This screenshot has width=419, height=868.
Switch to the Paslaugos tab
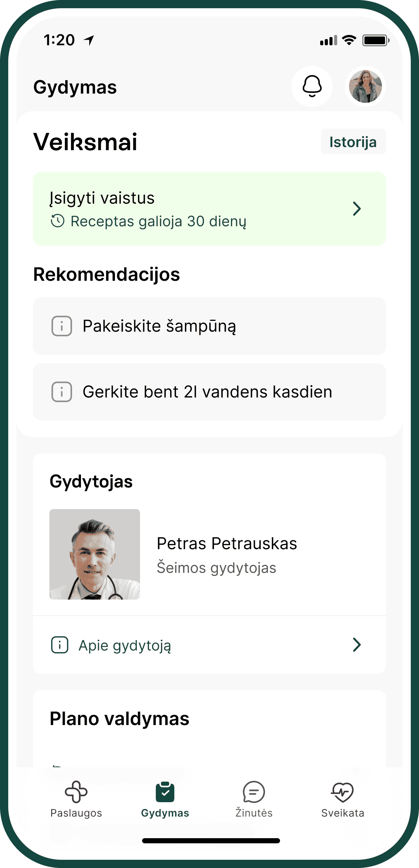[76, 799]
